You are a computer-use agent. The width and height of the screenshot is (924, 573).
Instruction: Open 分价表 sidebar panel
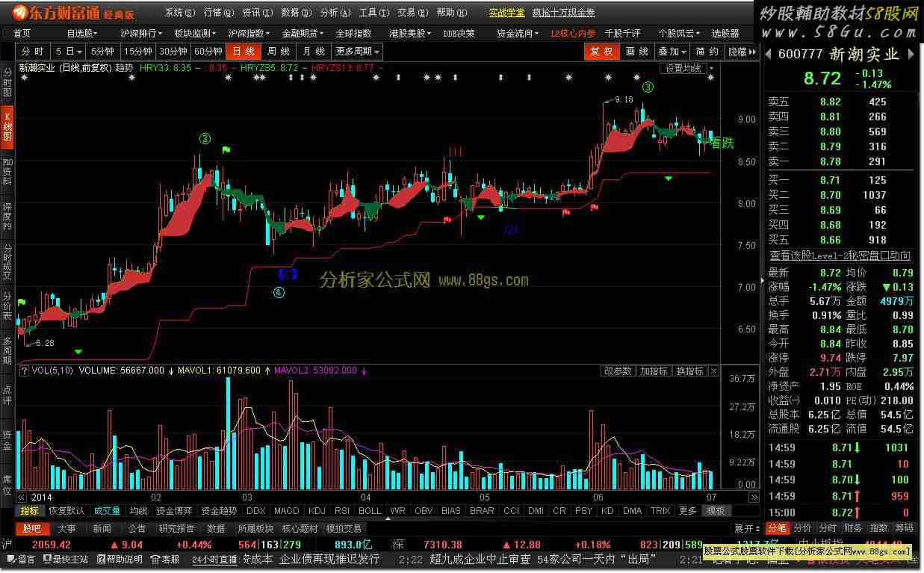(x=7, y=306)
